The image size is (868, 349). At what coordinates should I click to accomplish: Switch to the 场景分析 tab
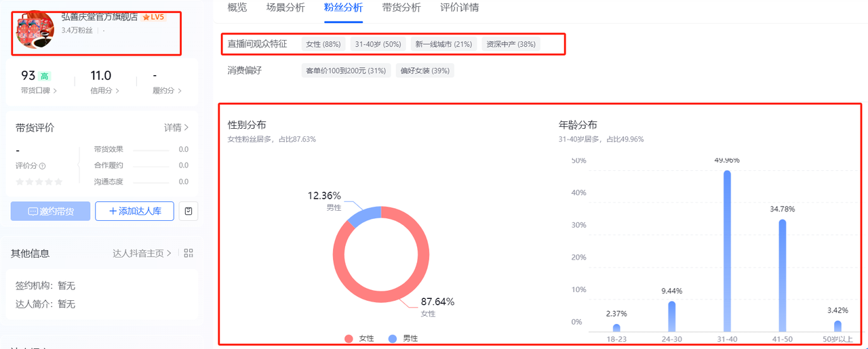285,8
